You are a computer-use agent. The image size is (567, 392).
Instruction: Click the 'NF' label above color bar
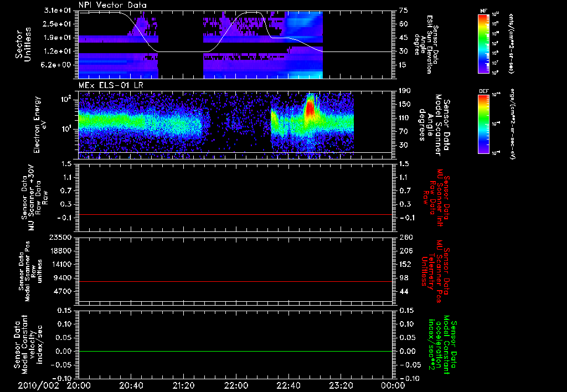(x=484, y=11)
